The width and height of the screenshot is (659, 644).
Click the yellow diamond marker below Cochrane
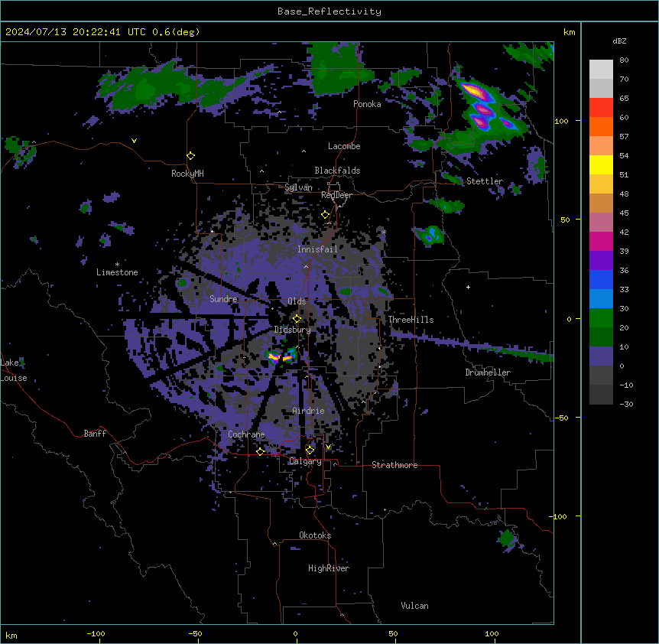(260, 451)
